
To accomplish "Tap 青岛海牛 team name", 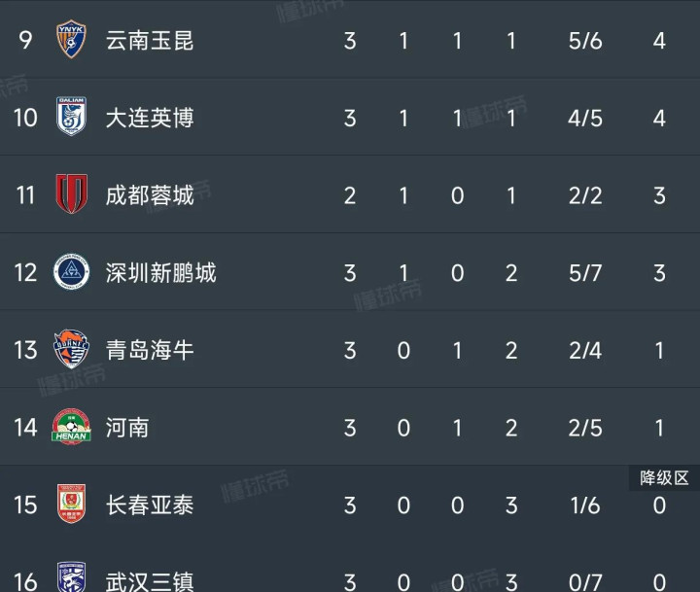I will click(150, 350).
